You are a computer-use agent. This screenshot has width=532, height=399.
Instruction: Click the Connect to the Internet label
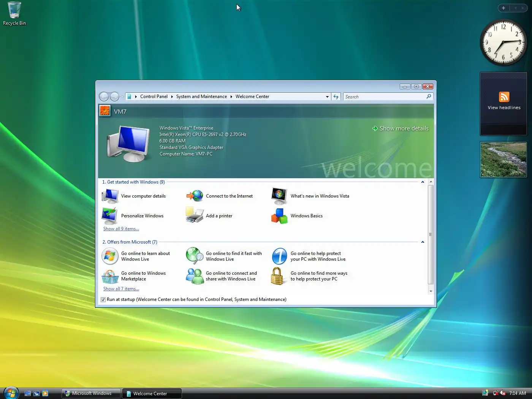tap(229, 196)
